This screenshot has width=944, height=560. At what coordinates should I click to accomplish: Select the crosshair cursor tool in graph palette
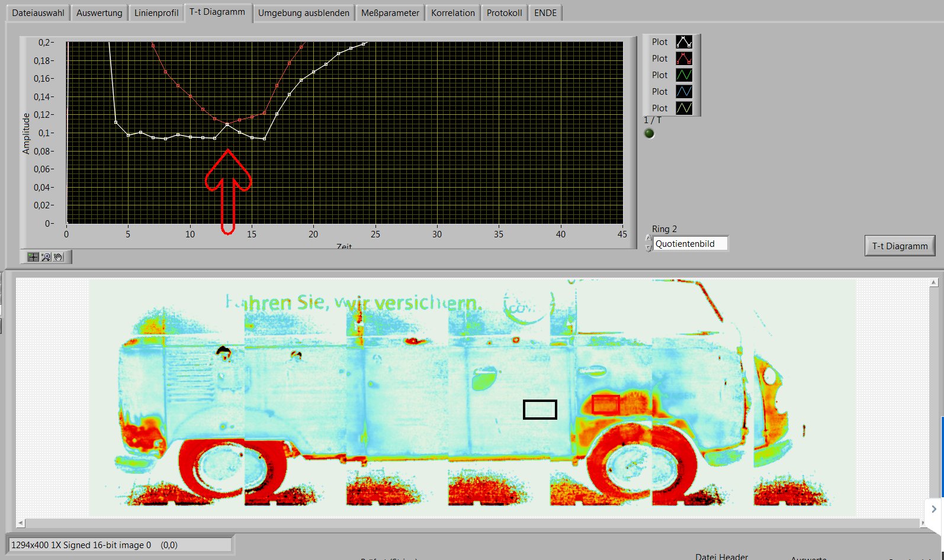click(x=33, y=257)
